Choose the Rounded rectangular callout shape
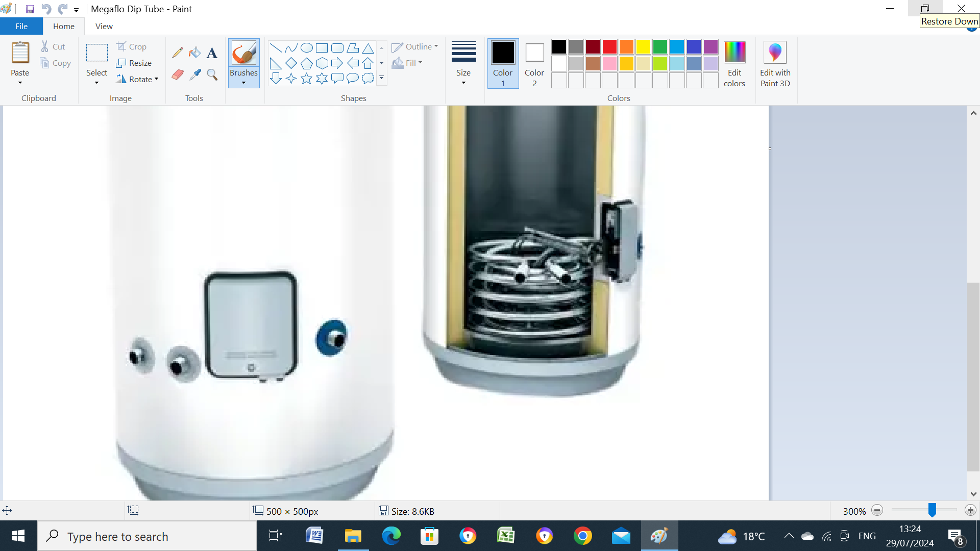Viewport: 980px width, 551px height. click(337, 78)
